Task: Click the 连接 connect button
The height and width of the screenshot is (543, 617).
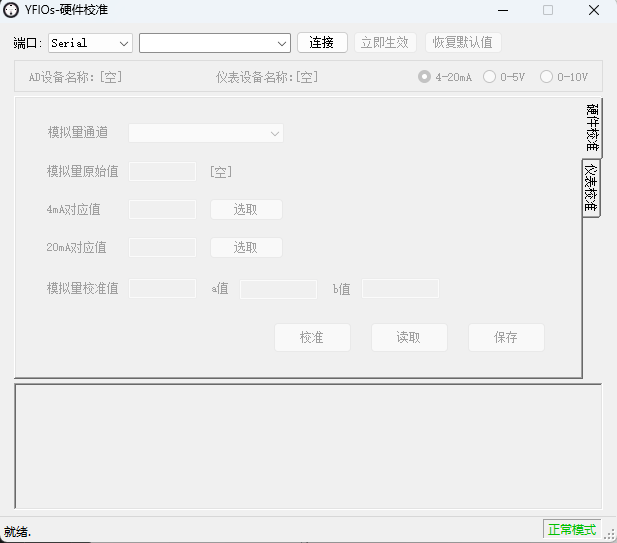Action: pyautogui.click(x=322, y=42)
